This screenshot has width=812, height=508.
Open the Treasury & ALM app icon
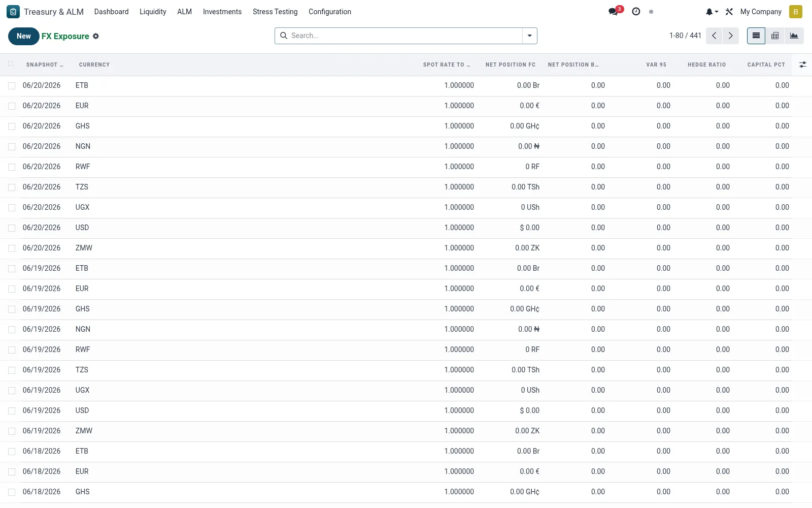tap(13, 12)
